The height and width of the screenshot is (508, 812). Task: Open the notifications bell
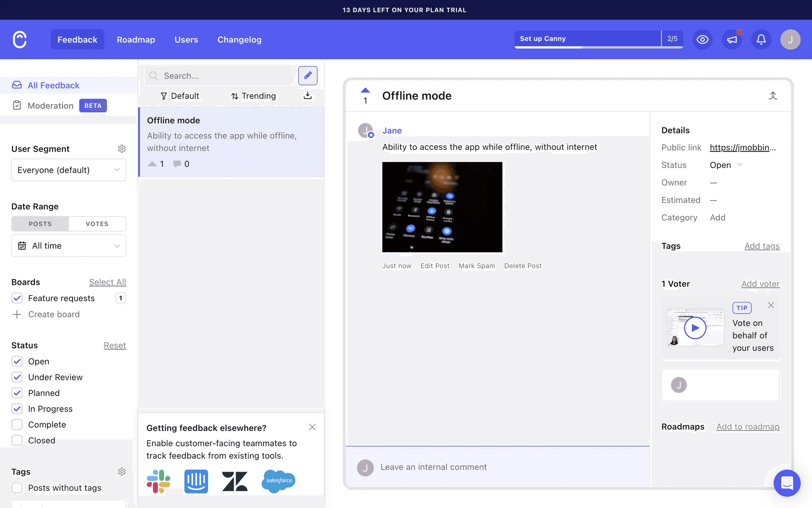pyautogui.click(x=761, y=39)
